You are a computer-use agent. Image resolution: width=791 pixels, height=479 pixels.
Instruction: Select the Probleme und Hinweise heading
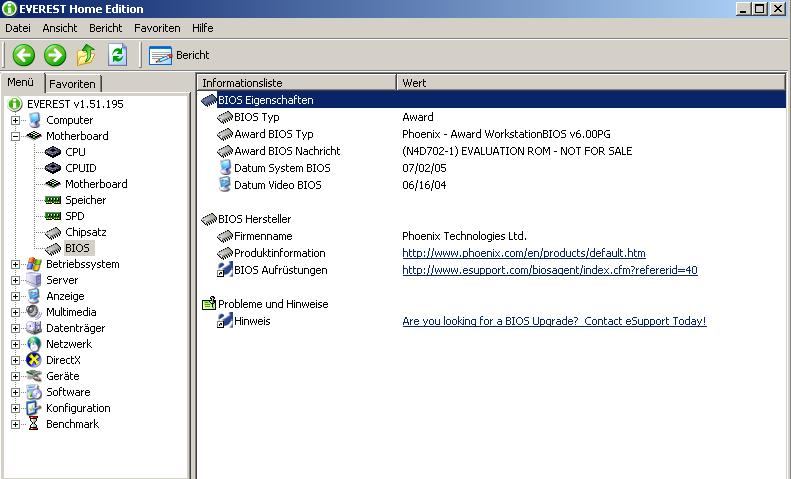[273, 304]
